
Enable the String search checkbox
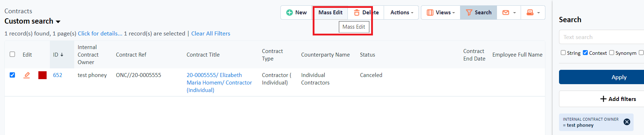point(563,53)
